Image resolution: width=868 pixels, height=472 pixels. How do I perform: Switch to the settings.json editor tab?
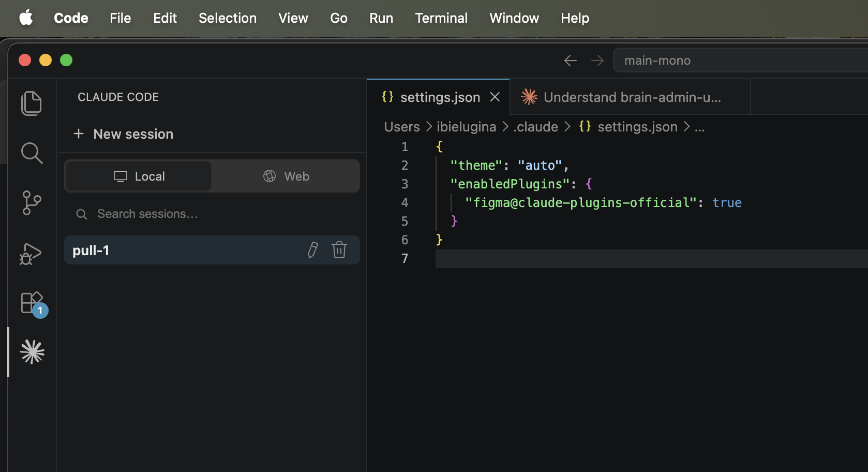pos(439,97)
